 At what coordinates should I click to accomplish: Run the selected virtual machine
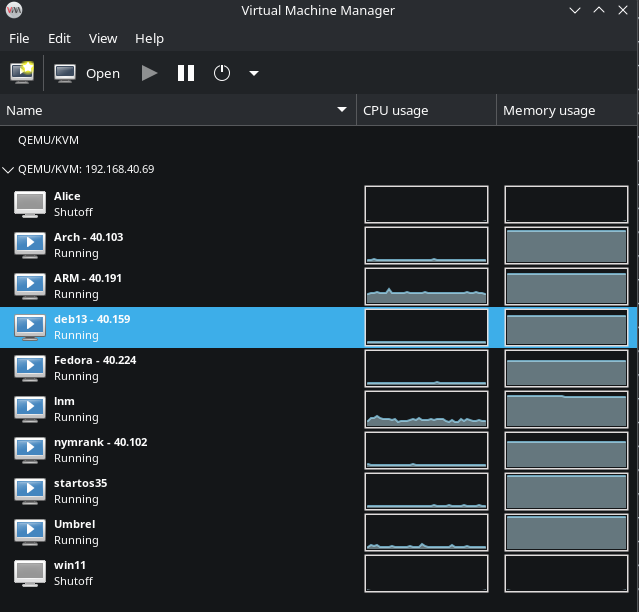(x=149, y=73)
